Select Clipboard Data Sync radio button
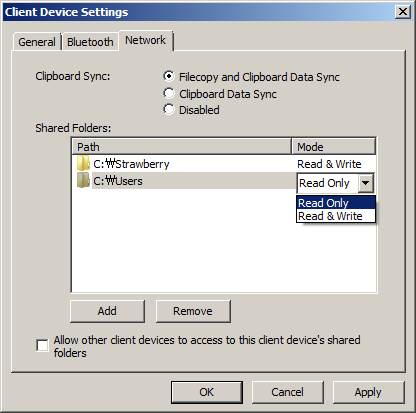This screenshot has height=413, width=416. point(169,93)
